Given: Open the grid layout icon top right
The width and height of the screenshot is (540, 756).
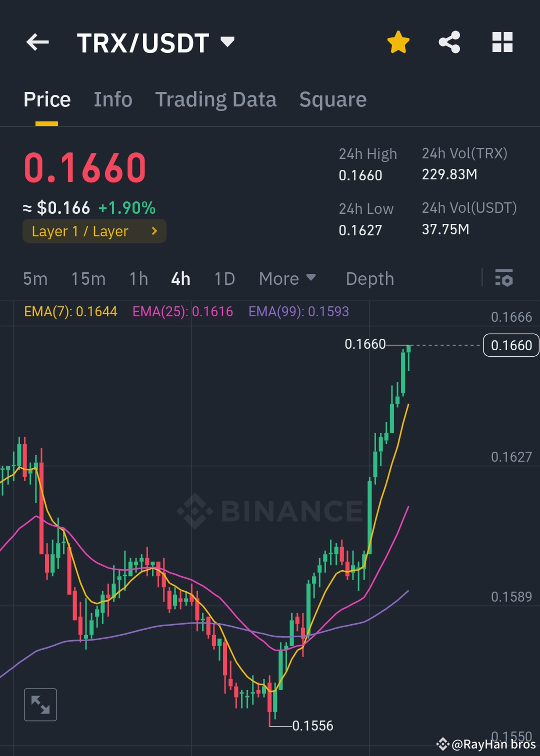Looking at the screenshot, I should click(502, 42).
